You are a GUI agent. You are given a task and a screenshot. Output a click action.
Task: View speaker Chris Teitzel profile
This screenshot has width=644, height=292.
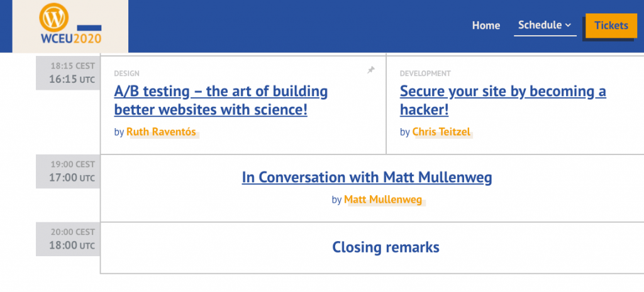(442, 132)
